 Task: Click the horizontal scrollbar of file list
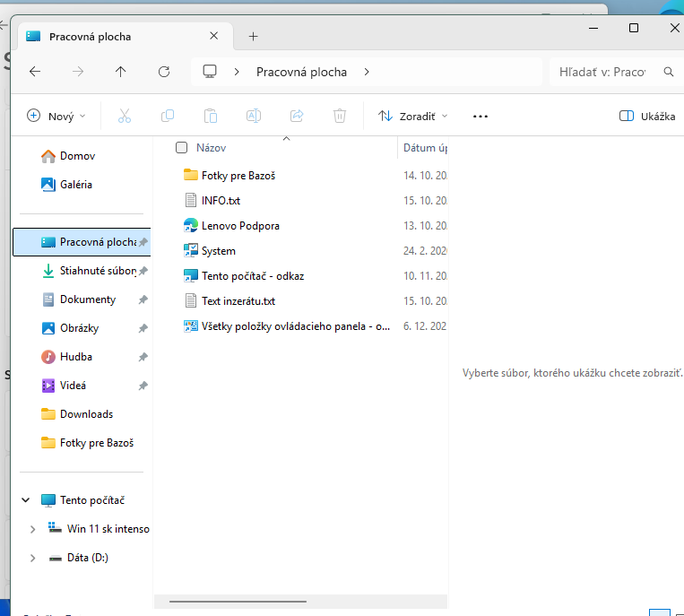pyautogui.click(x=238, y=602)
